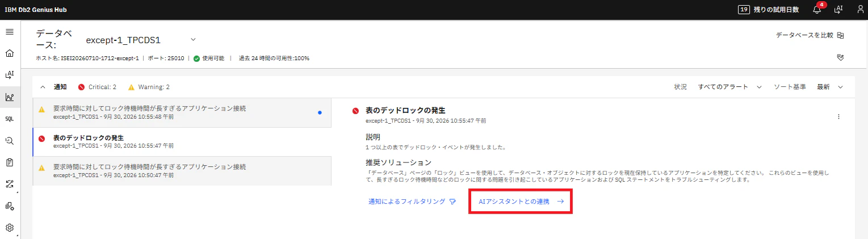Click the 説明 heading

[373, 137]
